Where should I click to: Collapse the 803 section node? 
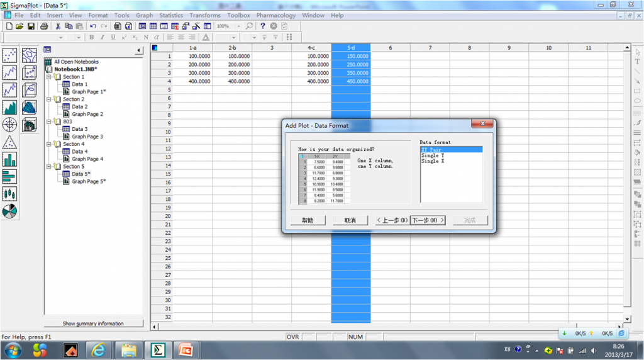pos(49,121)
